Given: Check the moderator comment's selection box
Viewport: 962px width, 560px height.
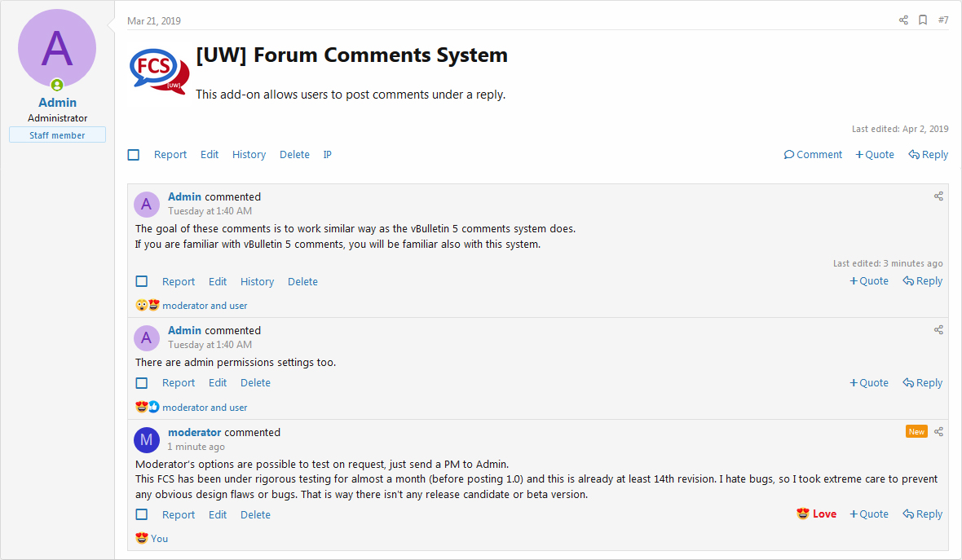Looking at the screenshot, I should (142, 514).
